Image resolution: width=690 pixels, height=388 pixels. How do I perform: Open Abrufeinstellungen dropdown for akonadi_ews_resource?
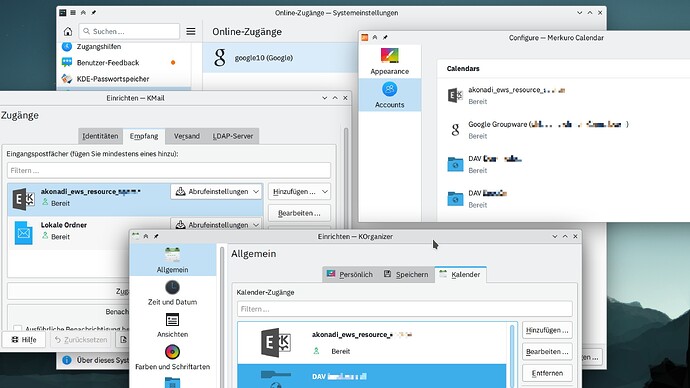click(217, 191)
